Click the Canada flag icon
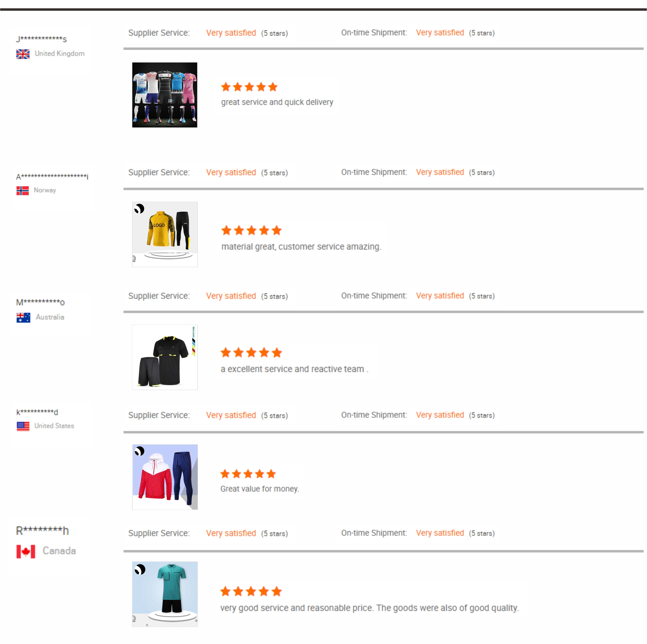The width and height of the screenshot is (647, 644). 26,552
